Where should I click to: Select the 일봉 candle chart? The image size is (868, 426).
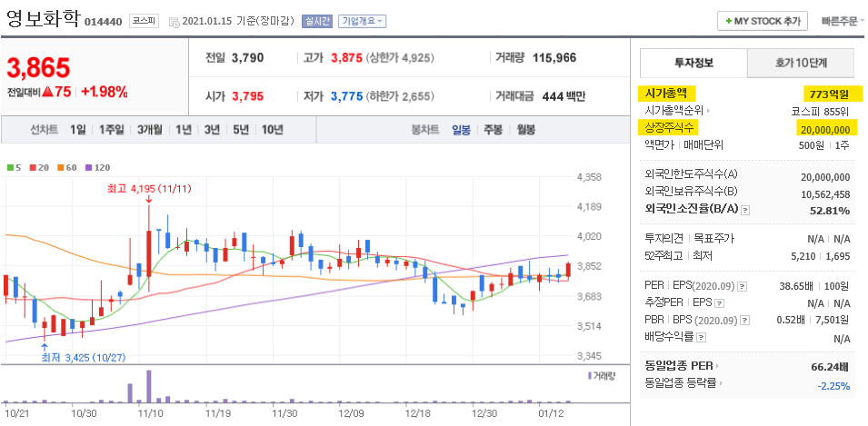(461, 130)
